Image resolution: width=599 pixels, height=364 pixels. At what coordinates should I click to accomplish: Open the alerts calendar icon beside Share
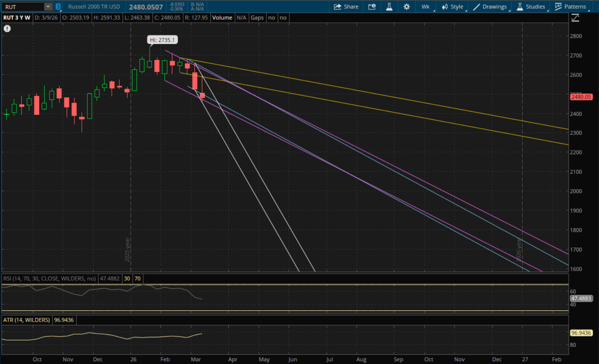click(372, 7)
